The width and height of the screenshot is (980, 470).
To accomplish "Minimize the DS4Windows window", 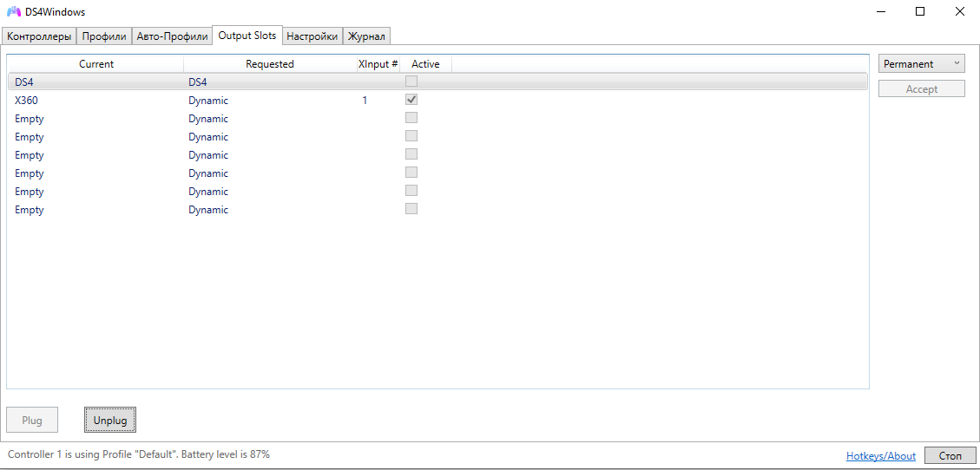I will tap(881, 11).
